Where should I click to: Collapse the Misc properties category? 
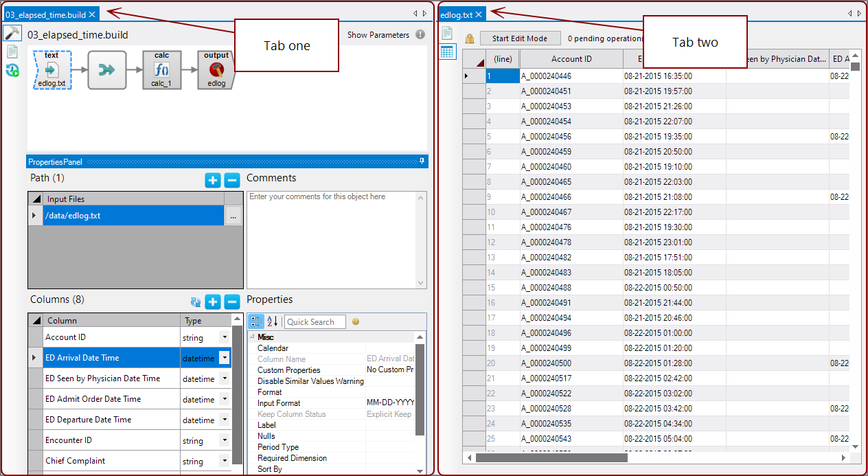click(252, 337)
